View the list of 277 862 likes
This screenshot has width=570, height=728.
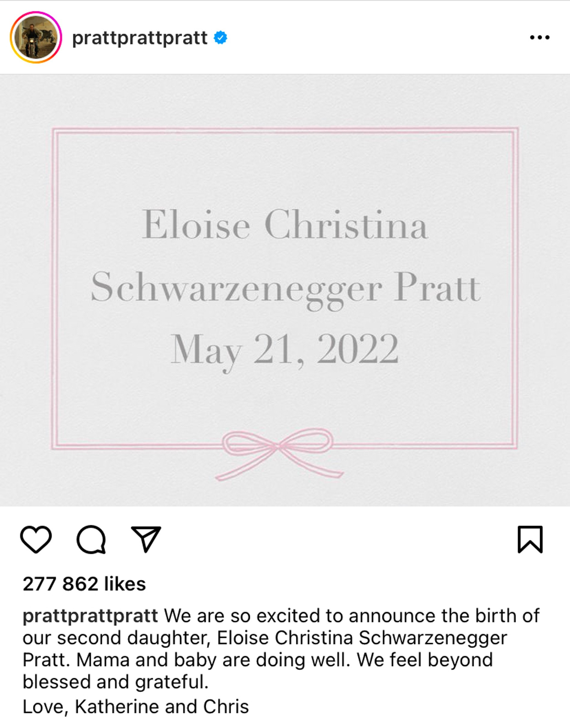pos(84,584)
